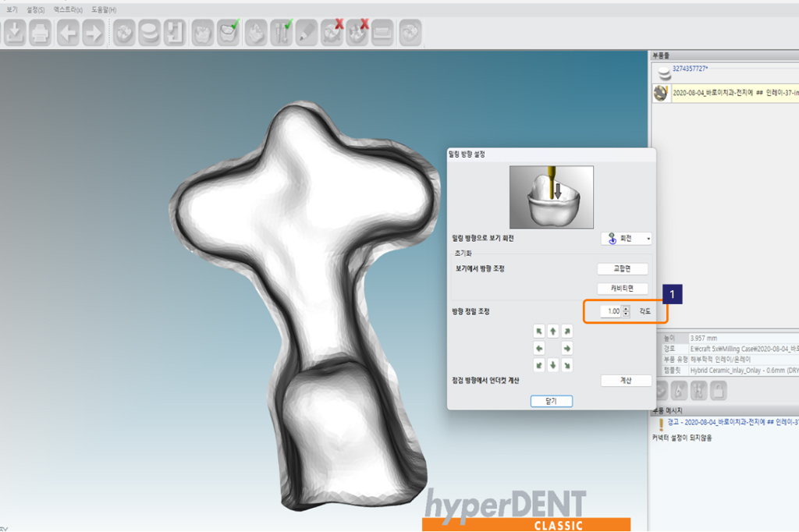Screen dimensions: 799x532
Task: Decrease the angle value with down stepper
Action: [626, 314]
